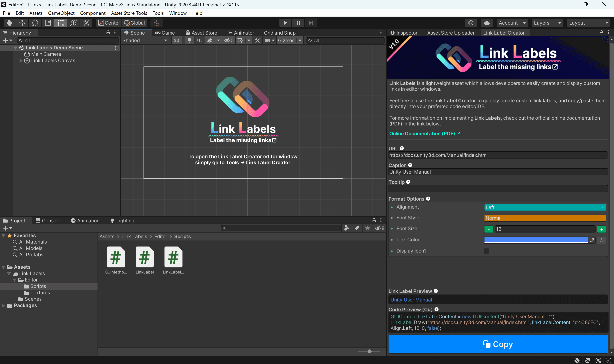Open the cloud services icon
The width and height of the screenshot is (614, 364).
pyautogui.click(x=487, y=23)
